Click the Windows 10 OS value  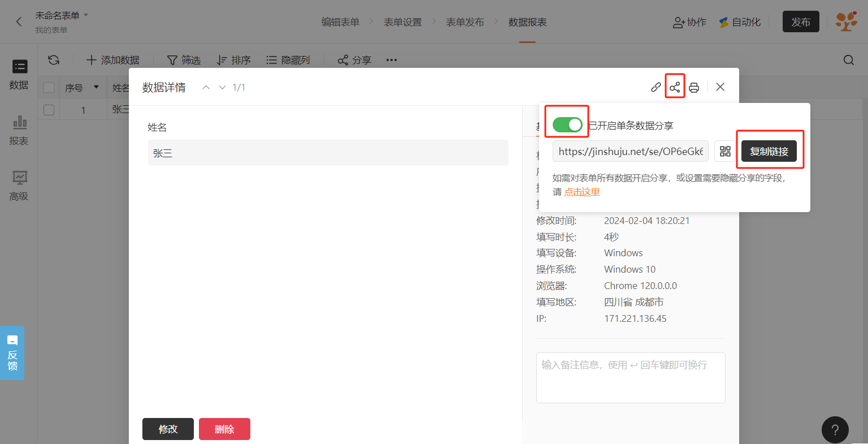coord(630,269)
